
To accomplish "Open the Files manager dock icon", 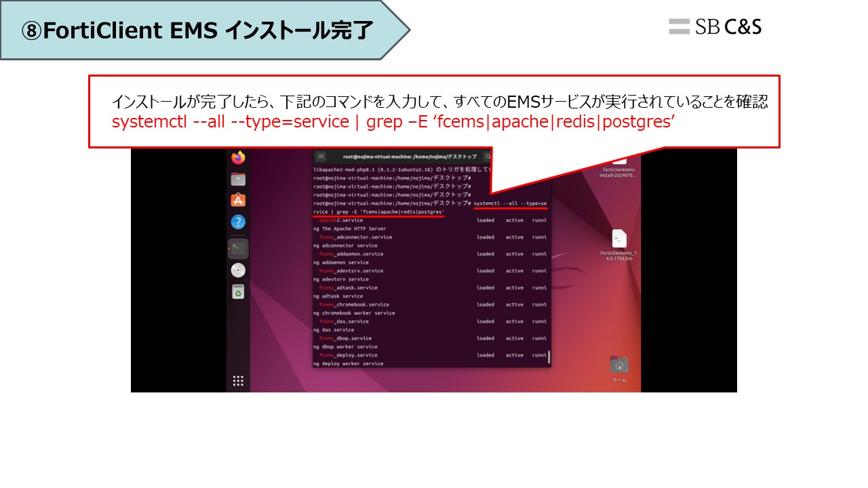I will tap(238, 180).
